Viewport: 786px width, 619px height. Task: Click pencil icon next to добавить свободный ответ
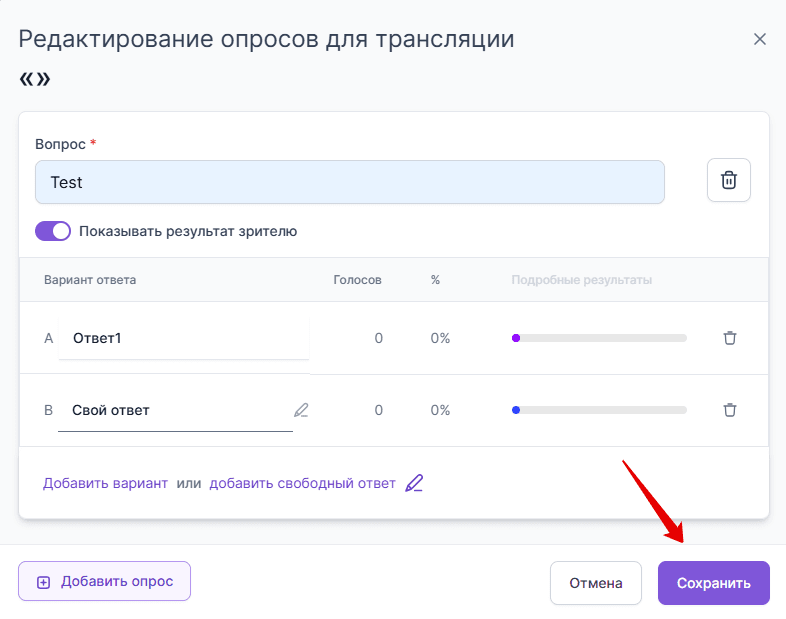click(414, 484)
